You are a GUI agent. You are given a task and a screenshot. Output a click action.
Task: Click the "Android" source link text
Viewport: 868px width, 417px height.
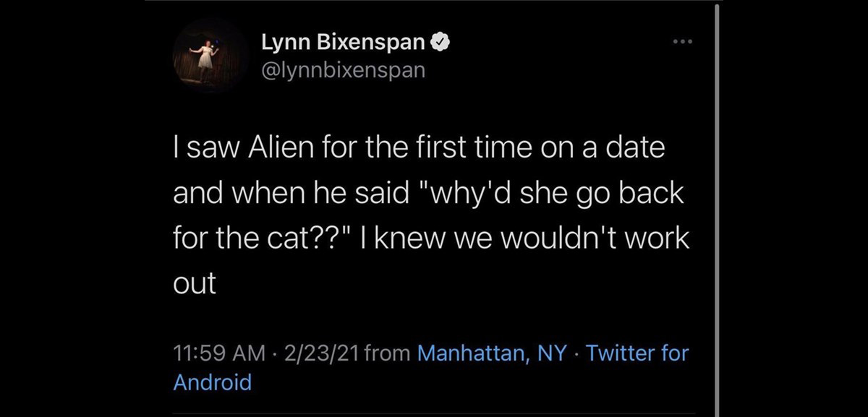213,382
